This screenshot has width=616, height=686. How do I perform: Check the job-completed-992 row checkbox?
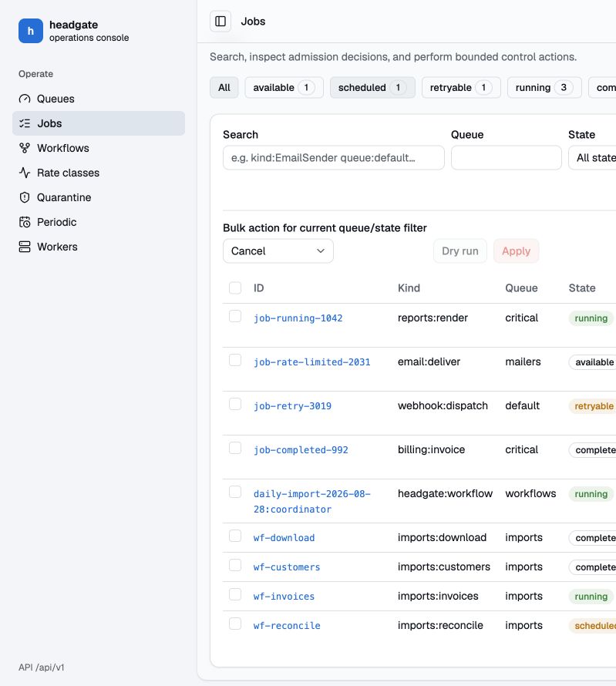click(x=235, y=448)
